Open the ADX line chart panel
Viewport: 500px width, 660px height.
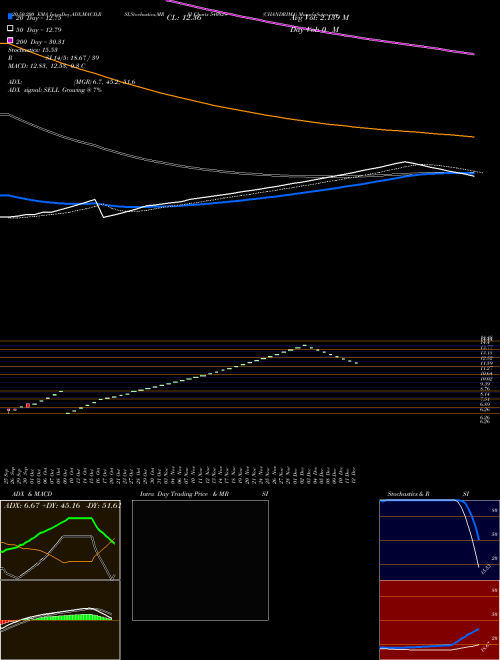[x=60, y=540]
